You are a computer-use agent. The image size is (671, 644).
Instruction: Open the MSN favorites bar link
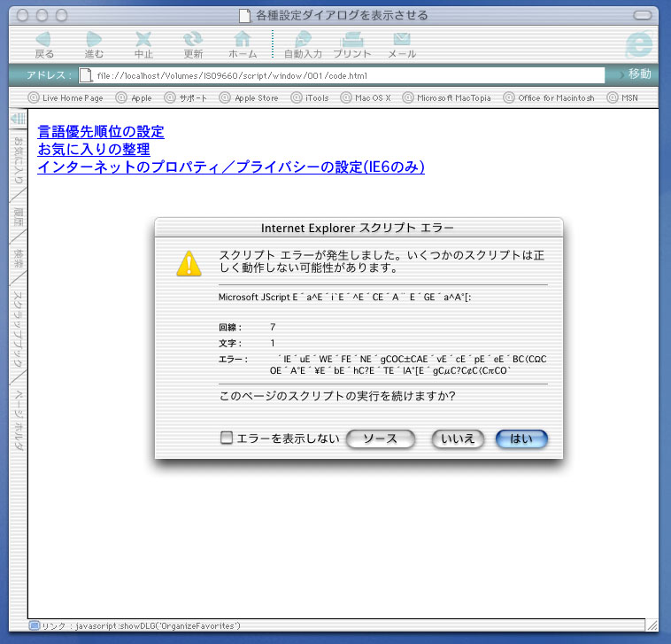click(x=622, y=97)
